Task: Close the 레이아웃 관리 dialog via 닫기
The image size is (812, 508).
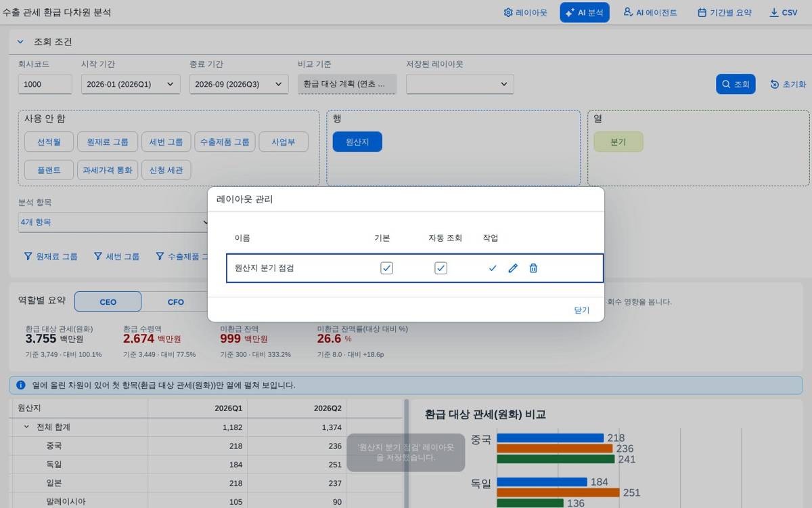Action: click(x=582, y=310)
